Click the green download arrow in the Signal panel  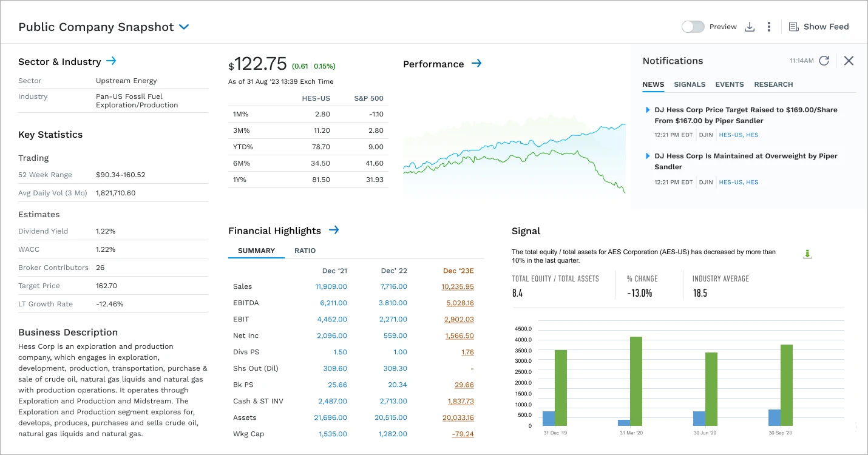[807, 254]
